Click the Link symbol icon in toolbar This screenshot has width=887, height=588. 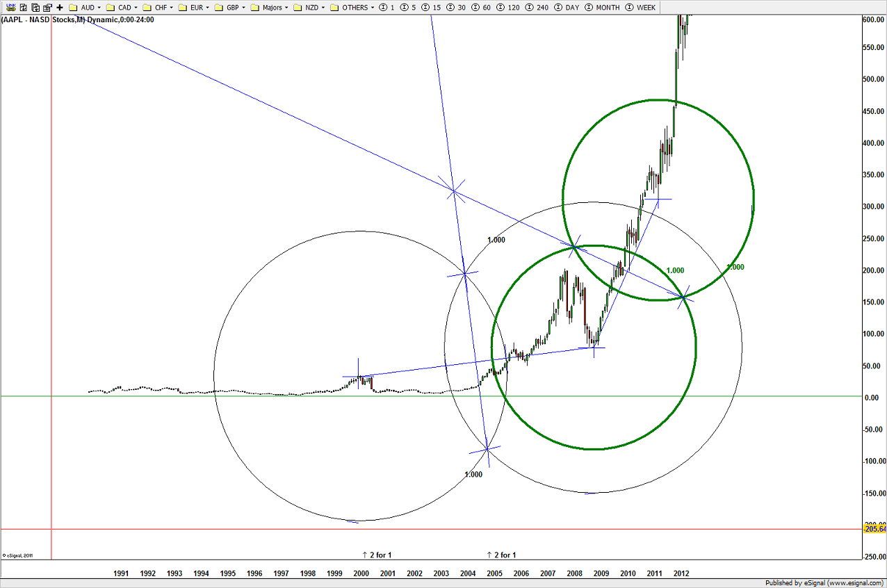[x=11, y=7]
